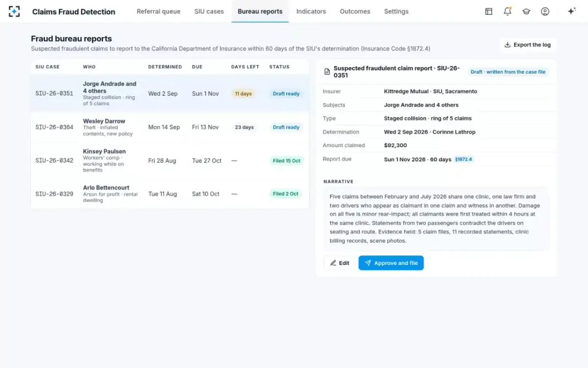Open the graduation cap learning icon
The height and width of the screenshot is (368, 588).
pos(526,11)
